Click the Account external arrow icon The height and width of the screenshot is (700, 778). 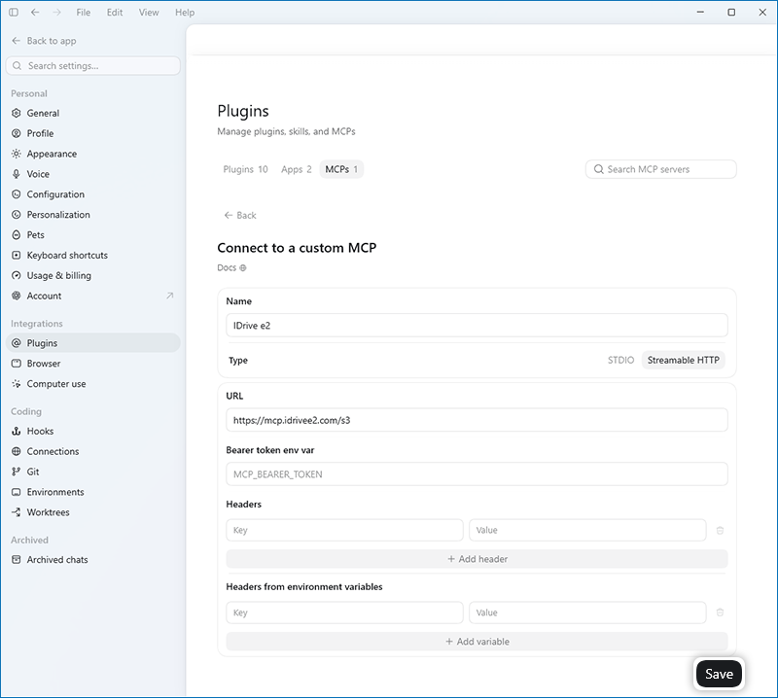pyautogui.click(x=169, y=297)
